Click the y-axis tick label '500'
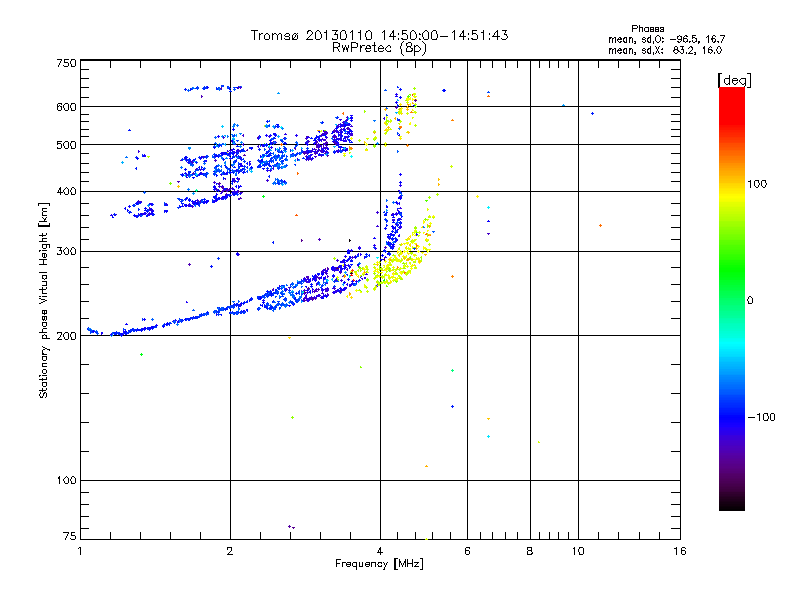The image size is (800, 600). point(66,145)
